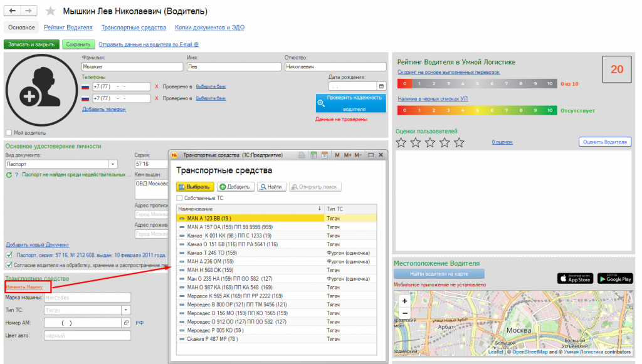Open App Store download badge
642x364 pixels.
click(576, 279)
